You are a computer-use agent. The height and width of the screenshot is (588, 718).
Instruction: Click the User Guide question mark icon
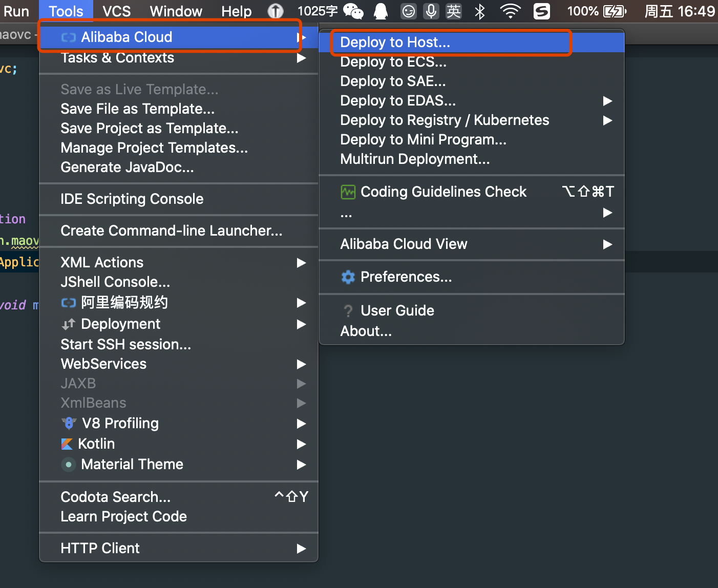click(348, 311)
